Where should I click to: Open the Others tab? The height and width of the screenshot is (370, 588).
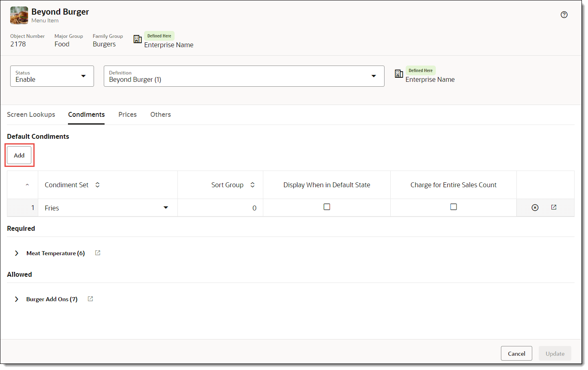click(x=161, y=115)
